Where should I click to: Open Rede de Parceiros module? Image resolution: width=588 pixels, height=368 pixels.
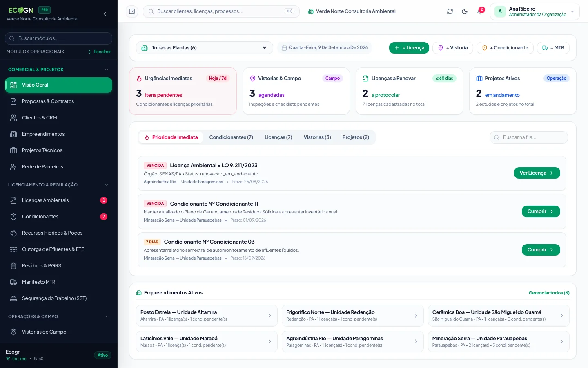[x=59, y=167]
